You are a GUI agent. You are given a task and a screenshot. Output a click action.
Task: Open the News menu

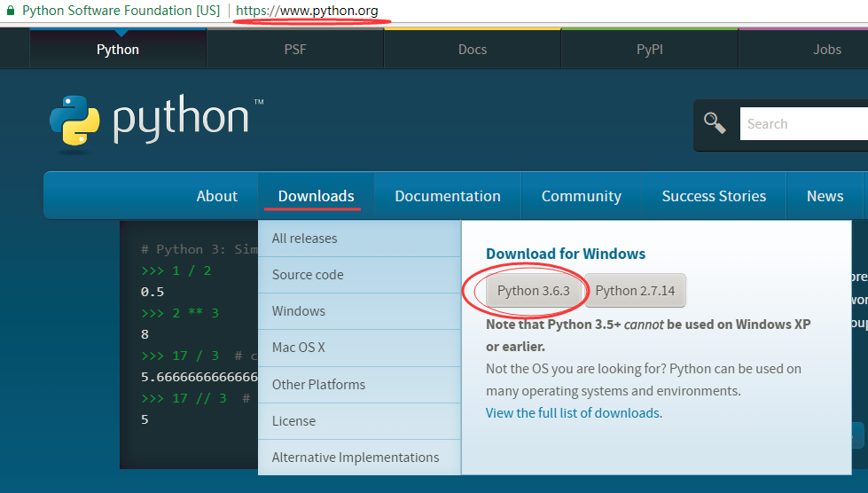(825, 196)
